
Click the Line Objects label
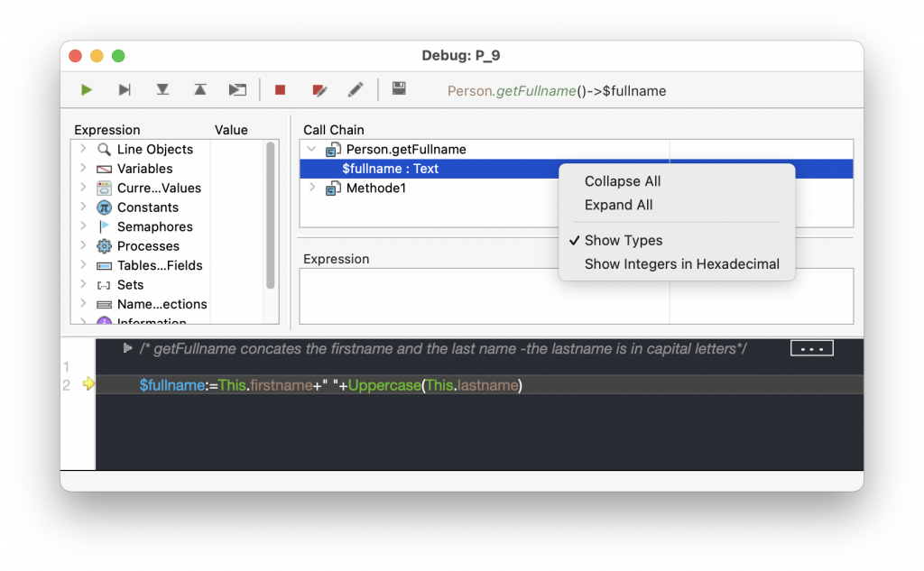[x=155, y=150]
